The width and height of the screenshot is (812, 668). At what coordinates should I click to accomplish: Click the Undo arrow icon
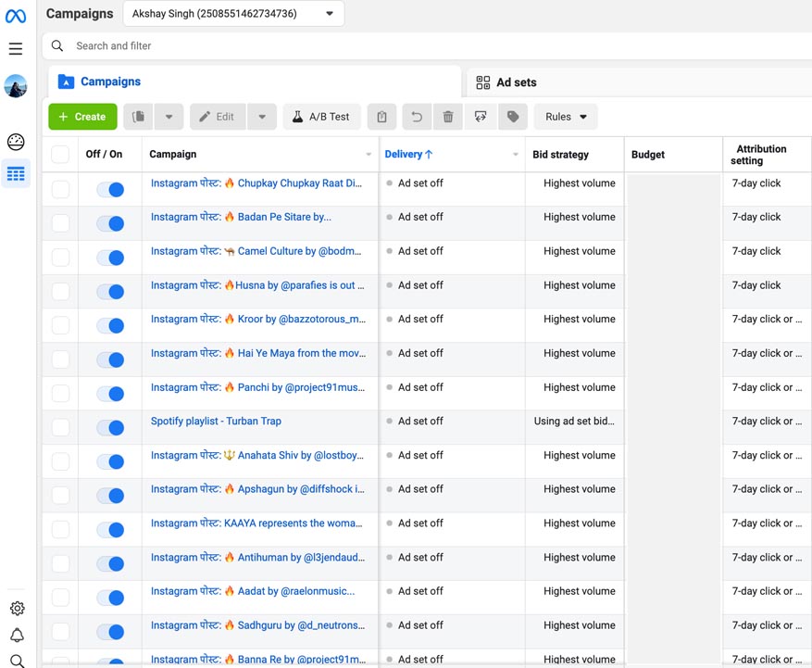coord(417,117)
